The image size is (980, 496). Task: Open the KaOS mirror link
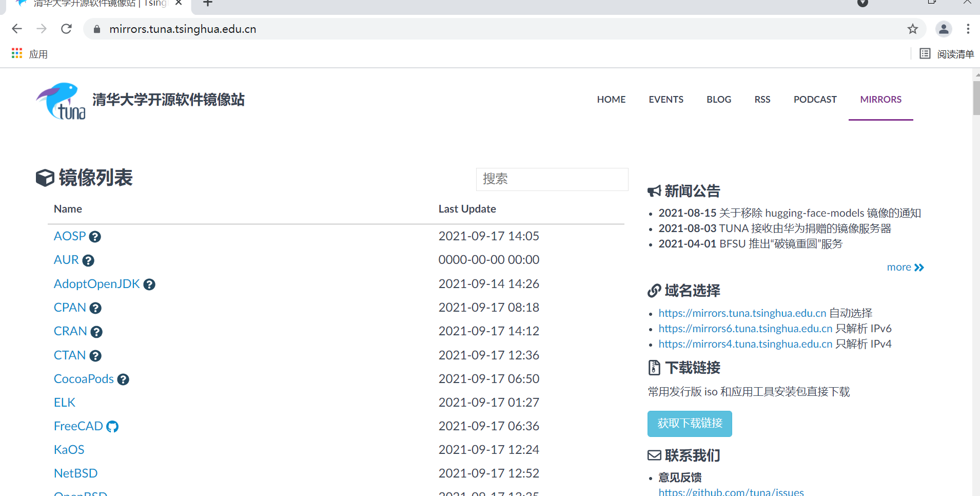click(69, 450)
